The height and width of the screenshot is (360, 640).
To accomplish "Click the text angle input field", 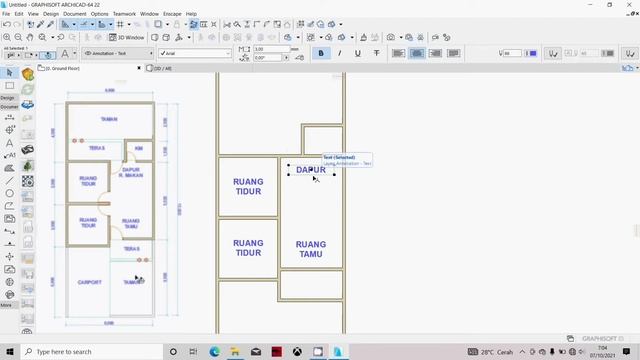I will (268, 58).
